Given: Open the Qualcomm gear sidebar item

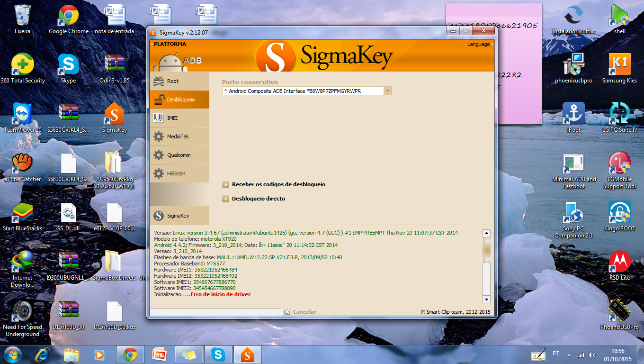Looking at the screenshot, I should (179, 155).
